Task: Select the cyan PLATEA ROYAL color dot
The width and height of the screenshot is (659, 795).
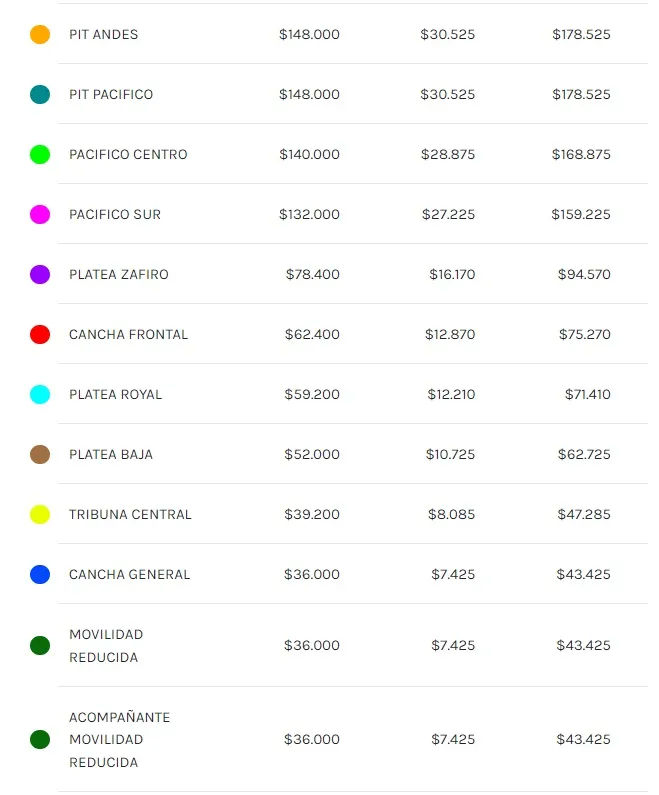Action: (x=40, y=395)
